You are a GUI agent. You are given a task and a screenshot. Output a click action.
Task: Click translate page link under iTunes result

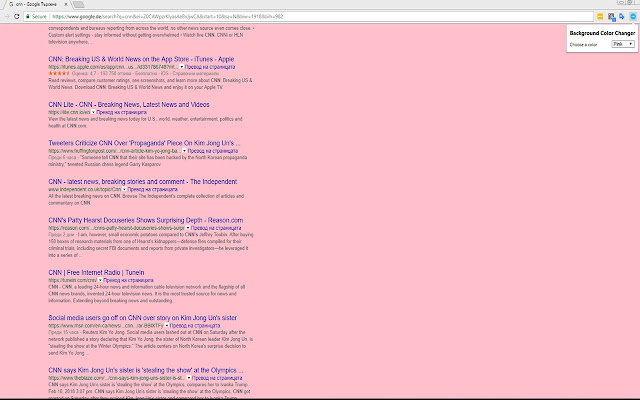(x=210, y=67)
